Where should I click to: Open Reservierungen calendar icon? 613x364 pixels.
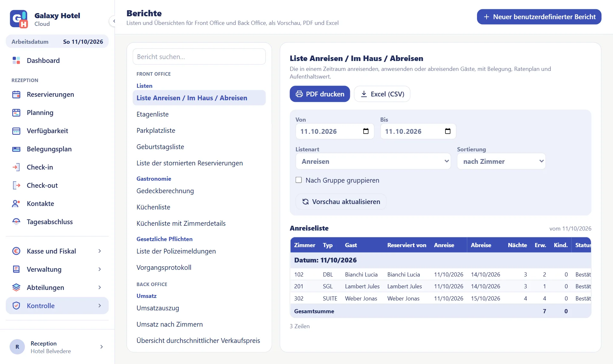16,95
